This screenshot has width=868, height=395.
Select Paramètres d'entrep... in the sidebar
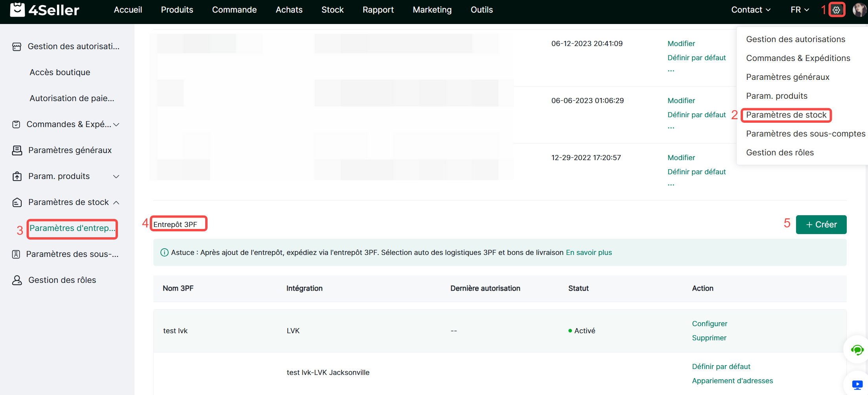tap(72, 229)
